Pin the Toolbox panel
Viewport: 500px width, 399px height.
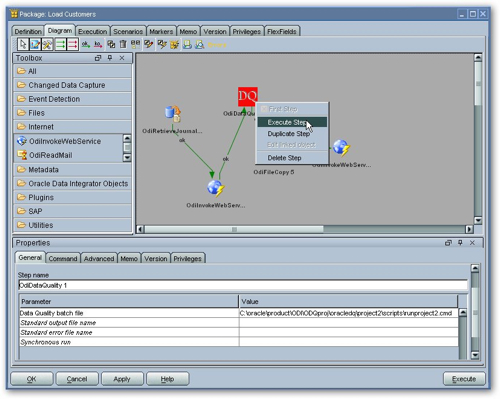click(x=110, y=58)
